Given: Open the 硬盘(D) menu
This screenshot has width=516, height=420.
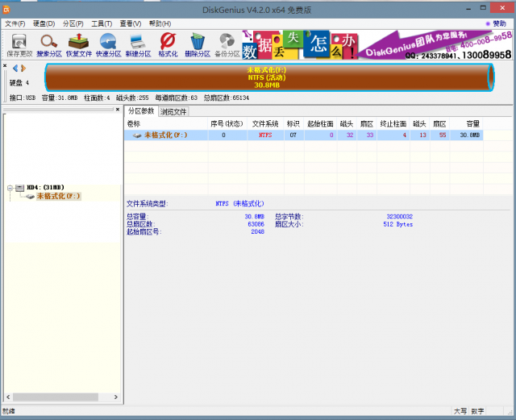Looking at the screenshot, I should [44, 23].
